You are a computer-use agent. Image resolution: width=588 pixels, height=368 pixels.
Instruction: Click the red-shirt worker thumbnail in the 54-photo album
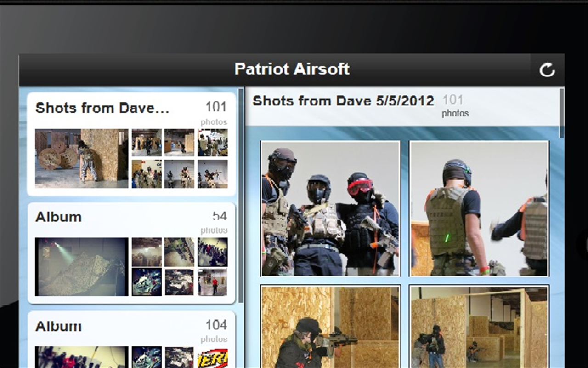(213, 282)
